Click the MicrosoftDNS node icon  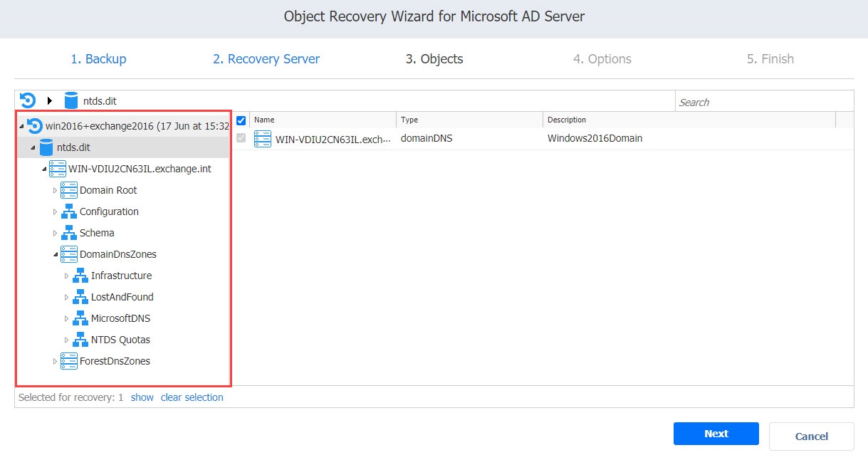(x=80, y=318)
